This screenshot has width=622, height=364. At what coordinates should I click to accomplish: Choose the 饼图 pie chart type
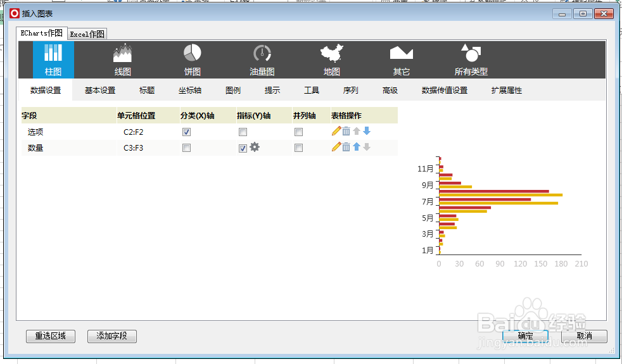tap(193, 60)
